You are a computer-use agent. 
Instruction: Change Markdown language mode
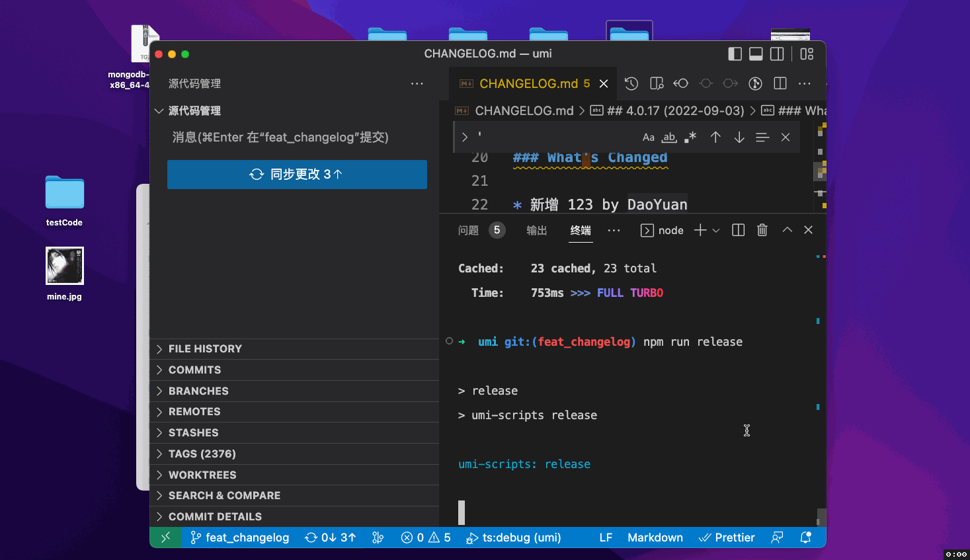click(655, 538)
